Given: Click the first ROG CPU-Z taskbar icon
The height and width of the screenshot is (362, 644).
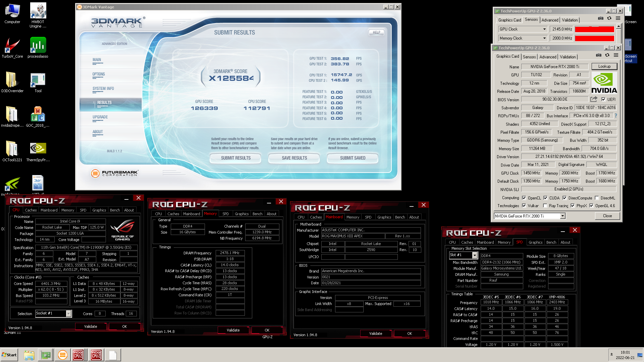Looking at the screenshot, I should pos(78,355).
